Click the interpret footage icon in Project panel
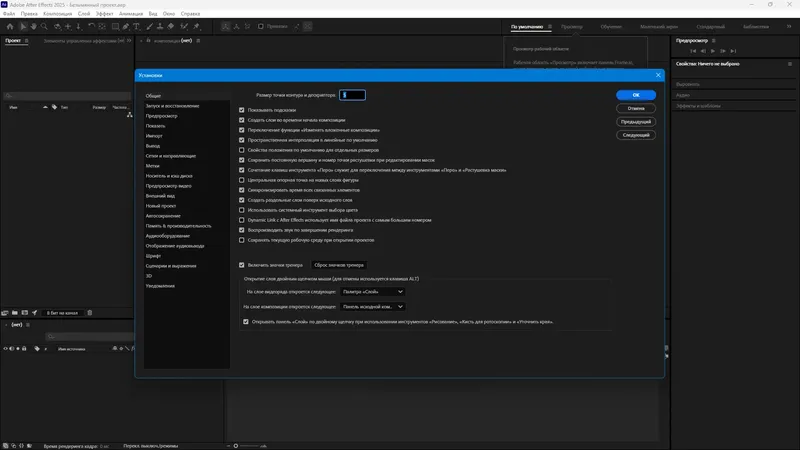 pos(5,313)
